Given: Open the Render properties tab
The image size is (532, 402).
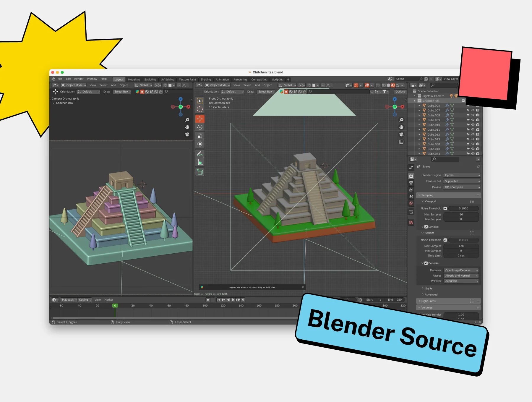Looking at the screenshot, I should tap(411, 176).
